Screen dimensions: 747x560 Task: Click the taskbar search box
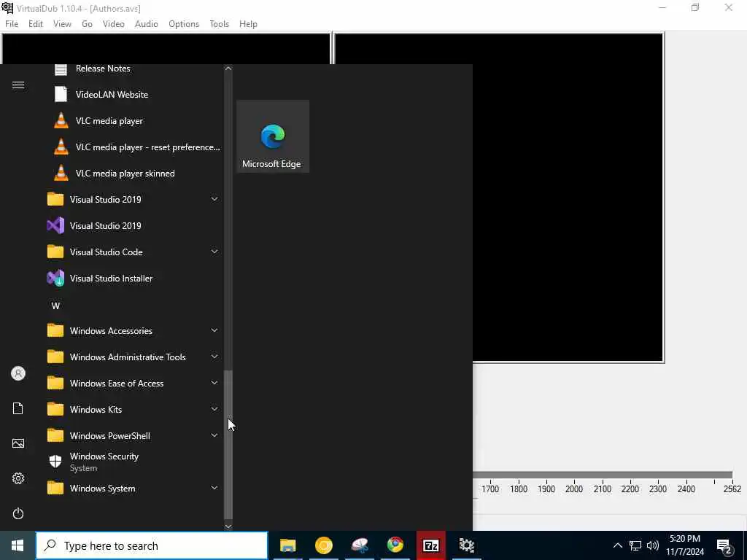click(x=152, y=545)
